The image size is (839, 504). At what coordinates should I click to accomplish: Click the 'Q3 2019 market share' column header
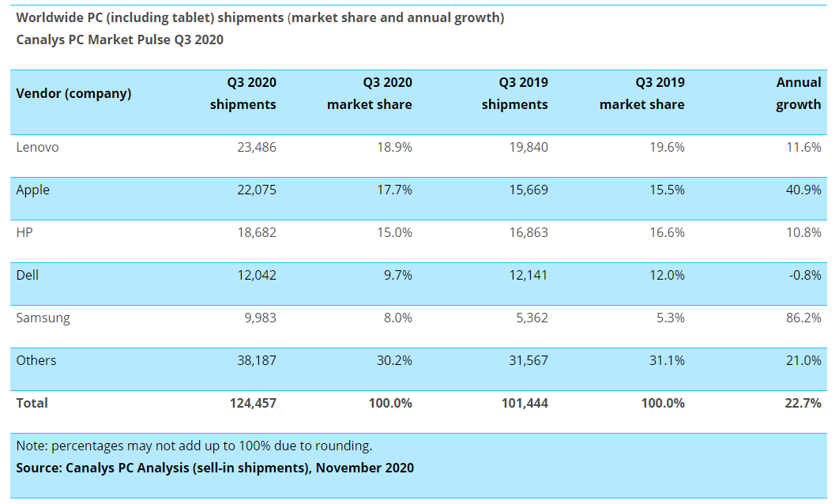tap(642, 94)
